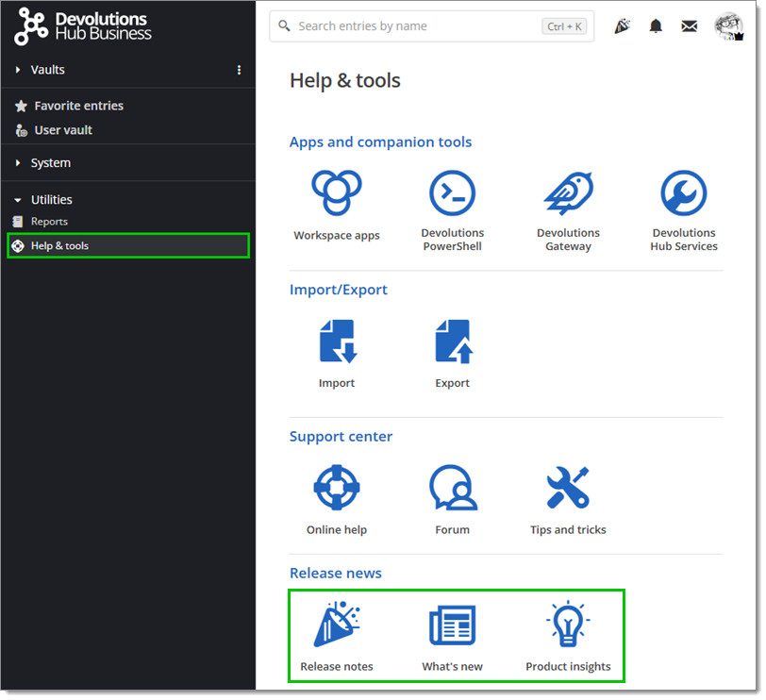Viewport: 766px width, 700px height.
Task: Open the notifications bell
Action: (x=656, y=25)
